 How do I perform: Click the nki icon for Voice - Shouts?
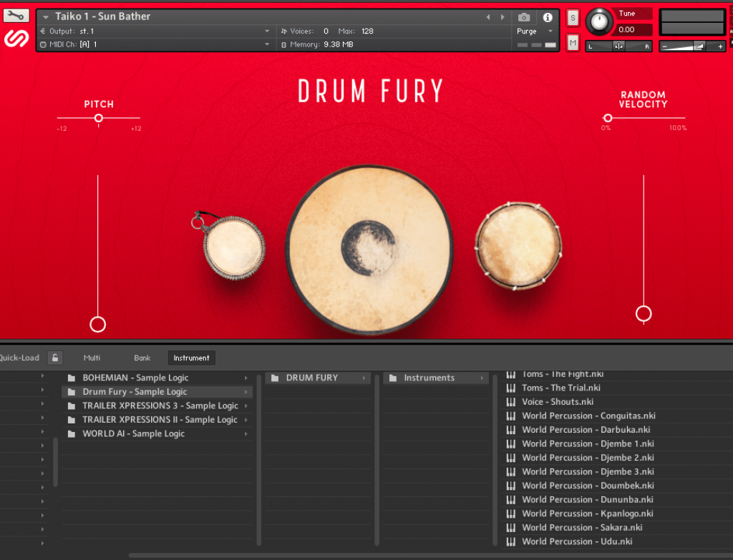pos(511,402)
